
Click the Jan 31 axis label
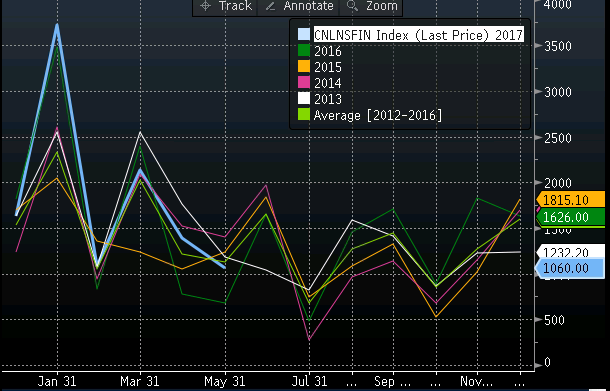point(57,382)
